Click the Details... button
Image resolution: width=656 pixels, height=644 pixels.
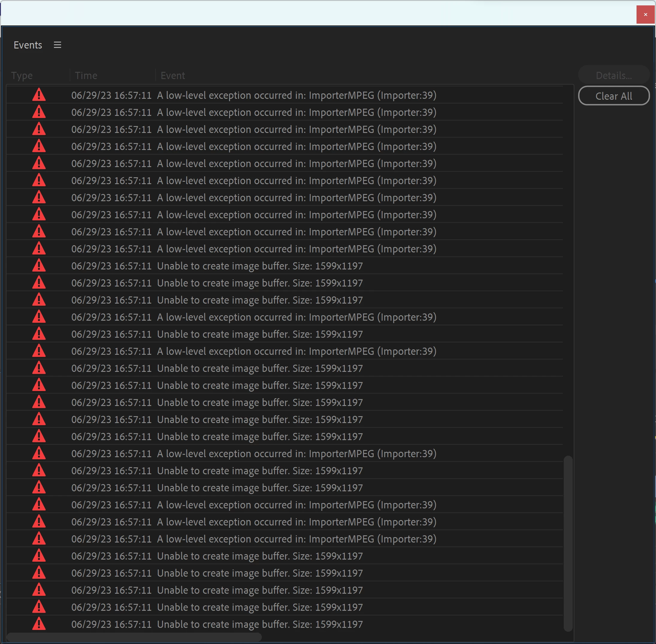[x=613, y=75]
